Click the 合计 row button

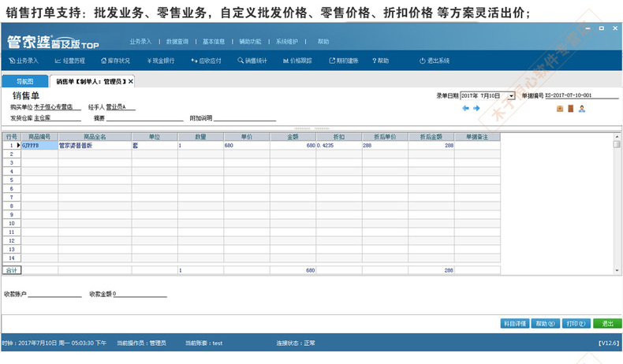[x=12, y=270]
